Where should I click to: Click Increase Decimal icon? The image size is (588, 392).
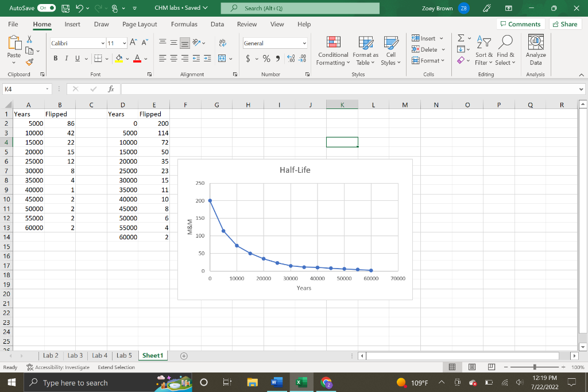click(x=291, y=59)
